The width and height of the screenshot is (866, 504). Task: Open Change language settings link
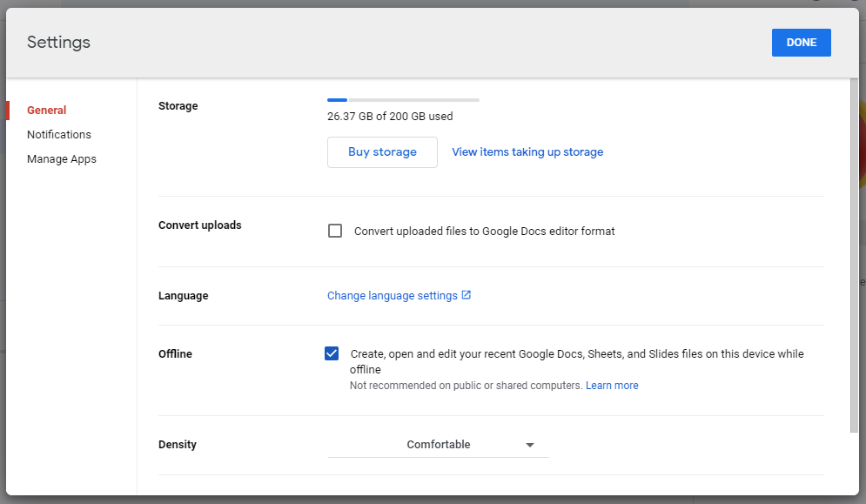393,296
